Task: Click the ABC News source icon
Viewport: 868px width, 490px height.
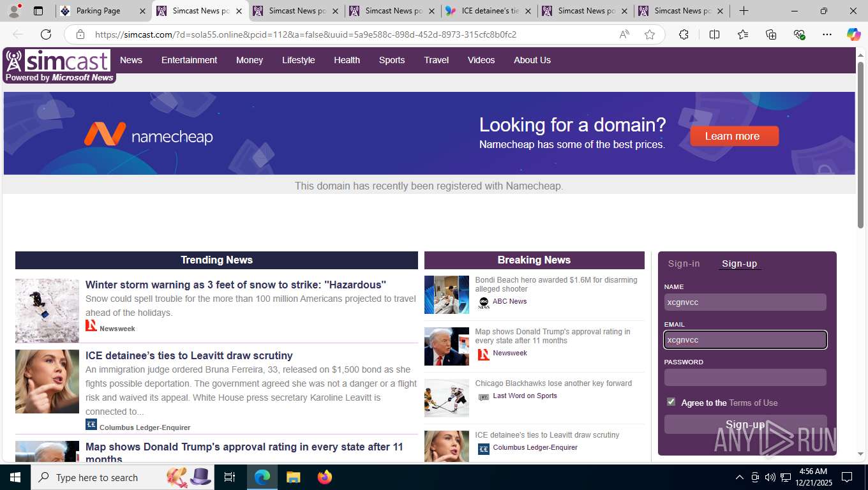Action: (x=484, y=302)
